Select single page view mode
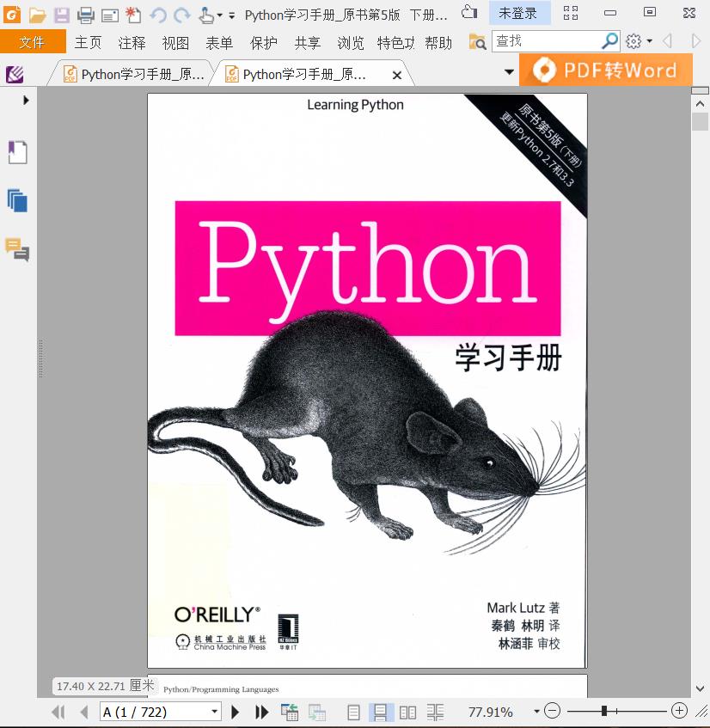 [353, 713]
